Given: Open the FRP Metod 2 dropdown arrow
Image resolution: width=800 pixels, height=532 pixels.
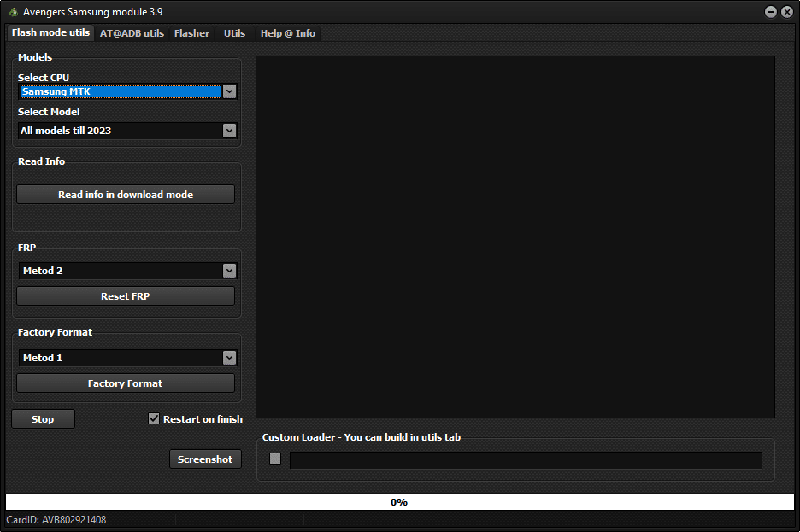Looking at the screenshot, I should [230, 271].
